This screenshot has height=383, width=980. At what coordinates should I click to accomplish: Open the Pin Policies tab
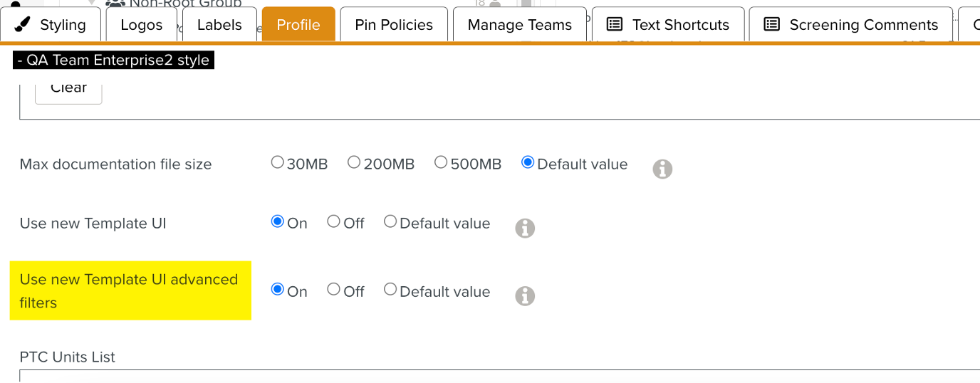pos(394,25)
